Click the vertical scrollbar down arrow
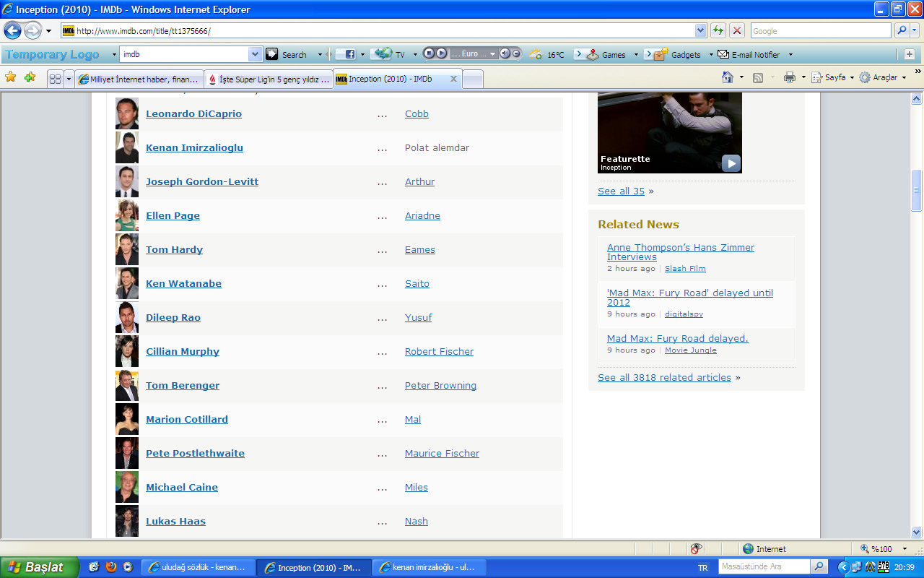 [x=917, y=531]
